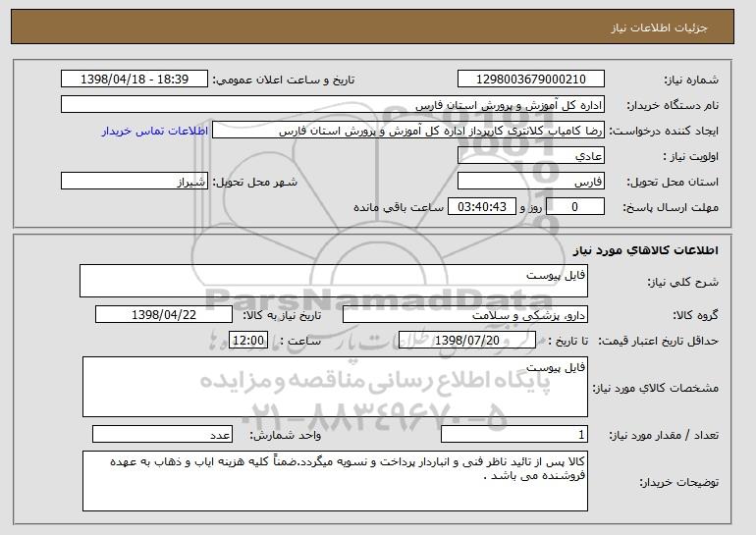This screenshot has height=535, width=756.
Task: Open buyer contact information link
Action: [x=155, y=132]
